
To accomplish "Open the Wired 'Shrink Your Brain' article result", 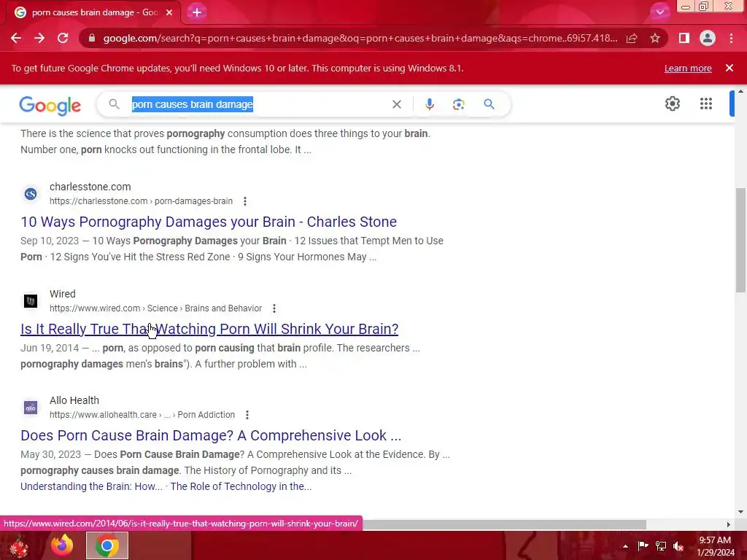I will tap(209, 329).
